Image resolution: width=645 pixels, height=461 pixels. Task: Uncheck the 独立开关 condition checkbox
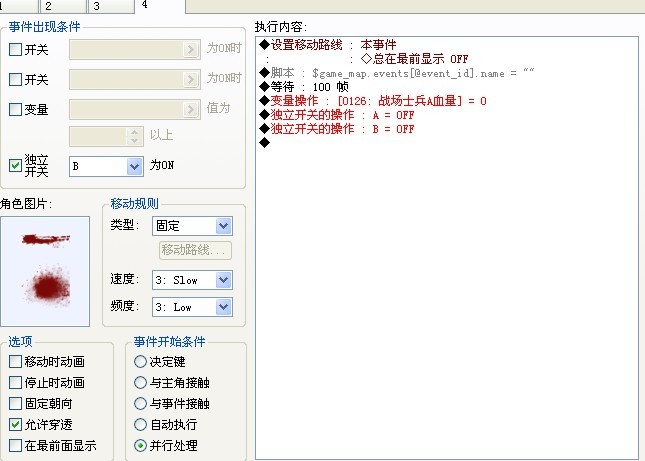point(15,165)
